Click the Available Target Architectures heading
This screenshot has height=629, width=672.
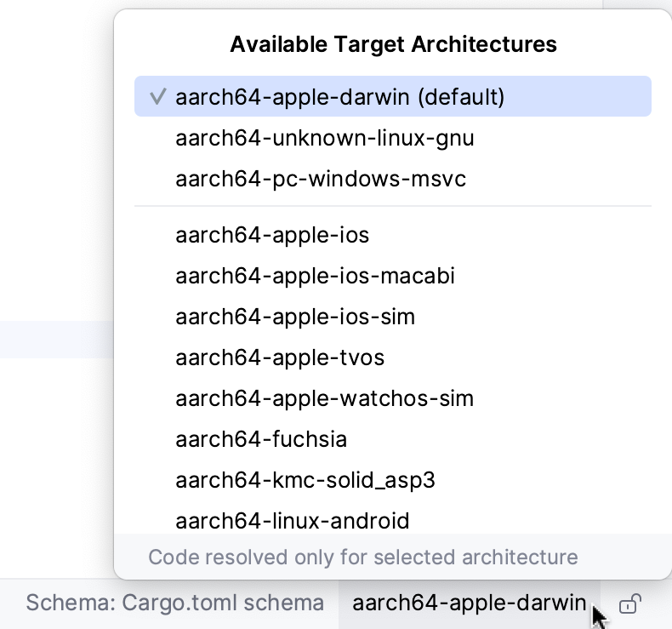[393, 44]
